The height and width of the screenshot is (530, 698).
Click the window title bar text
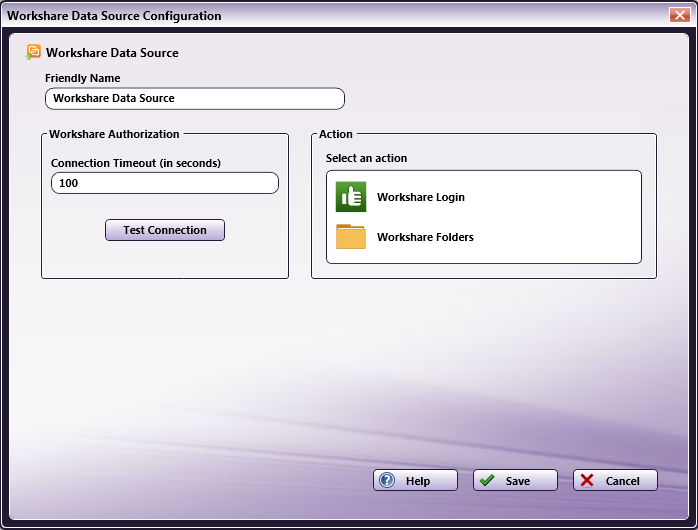tap(114, 16)
